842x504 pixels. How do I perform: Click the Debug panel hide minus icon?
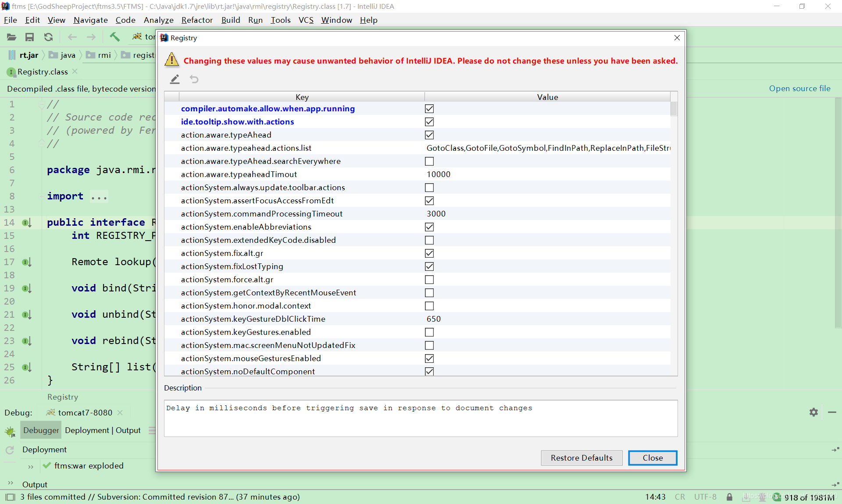tap(832, 412)
